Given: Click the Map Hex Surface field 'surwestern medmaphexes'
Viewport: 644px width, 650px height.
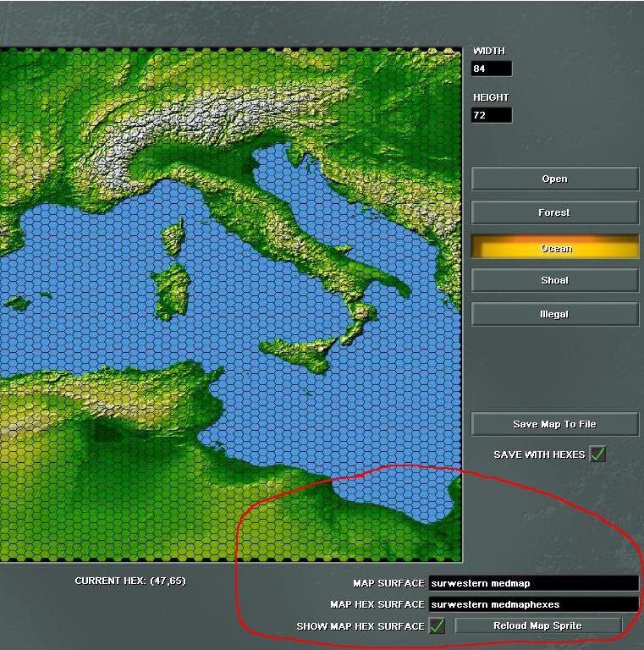Looking at the screenshot, I should (x=534, y=604).
